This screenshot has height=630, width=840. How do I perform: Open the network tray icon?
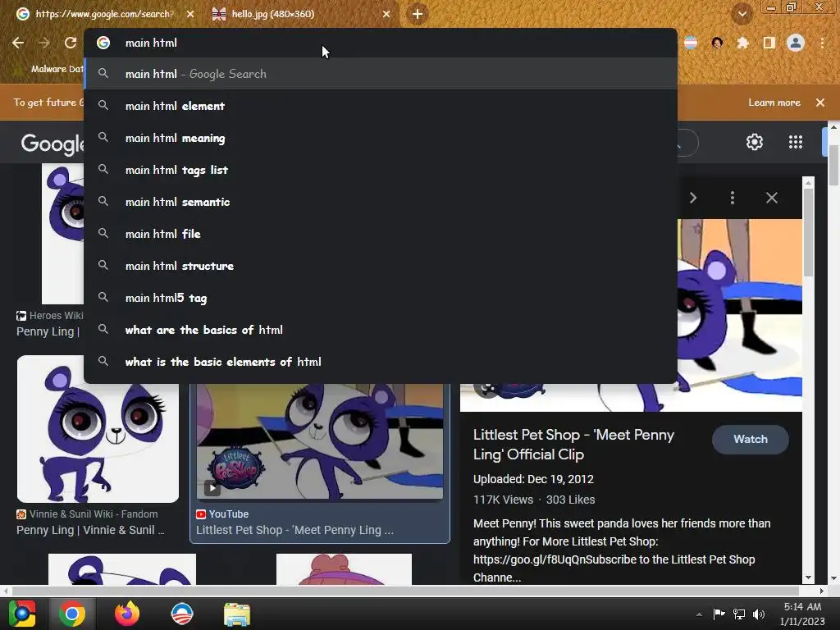click(739, 614)
